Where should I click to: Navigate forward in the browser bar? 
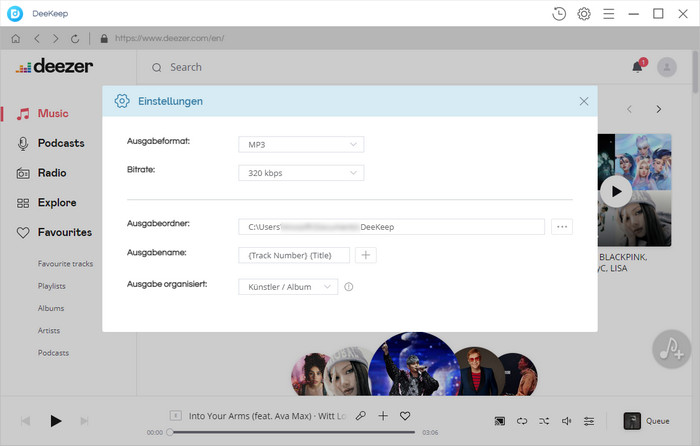point(55,39)
